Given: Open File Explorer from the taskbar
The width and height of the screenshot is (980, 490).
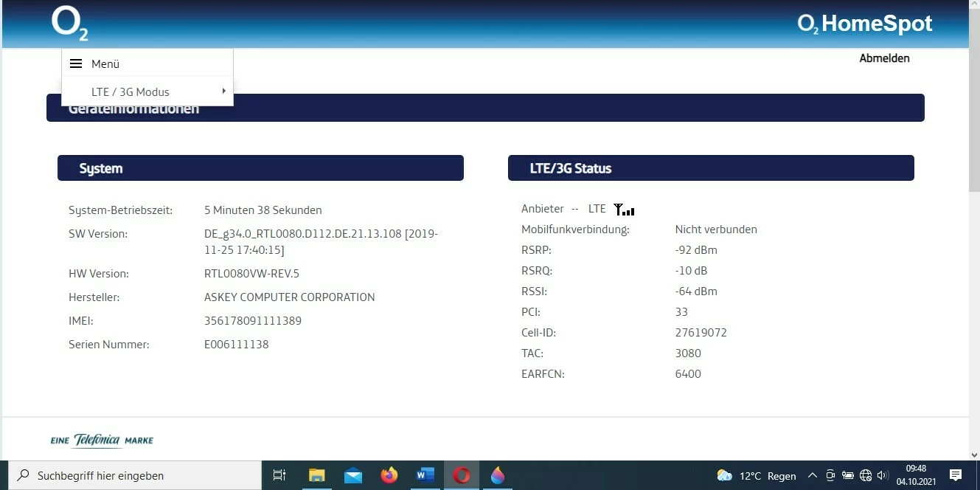Looking at the screenshot, I should [316, 475].
